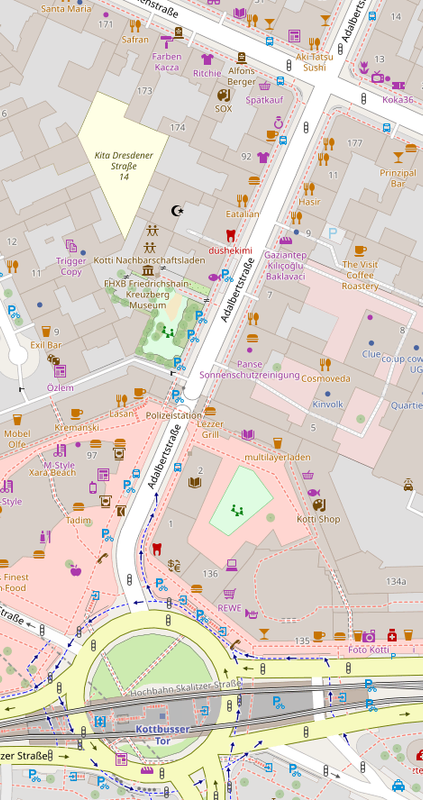This screenshot has height=800, width=423.
Task: Select the Exil Bar drink icon
Action: click(x=46, y=332)
